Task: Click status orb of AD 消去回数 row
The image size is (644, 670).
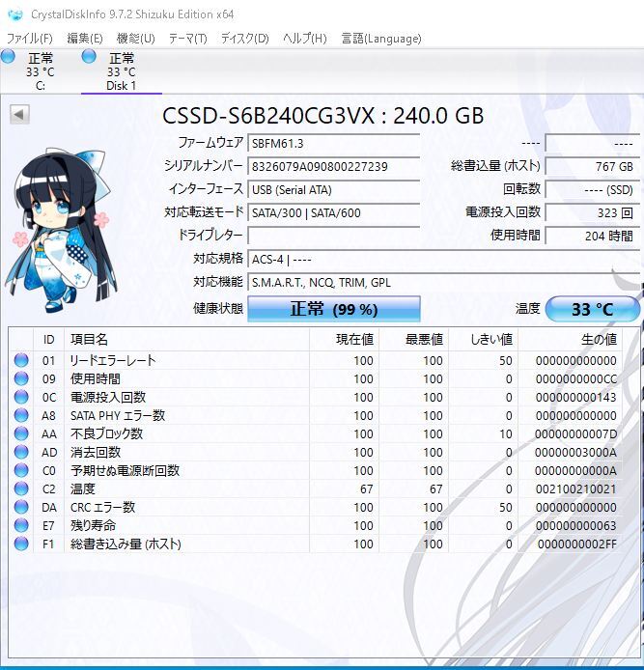Action: click(x=21, y=452)
